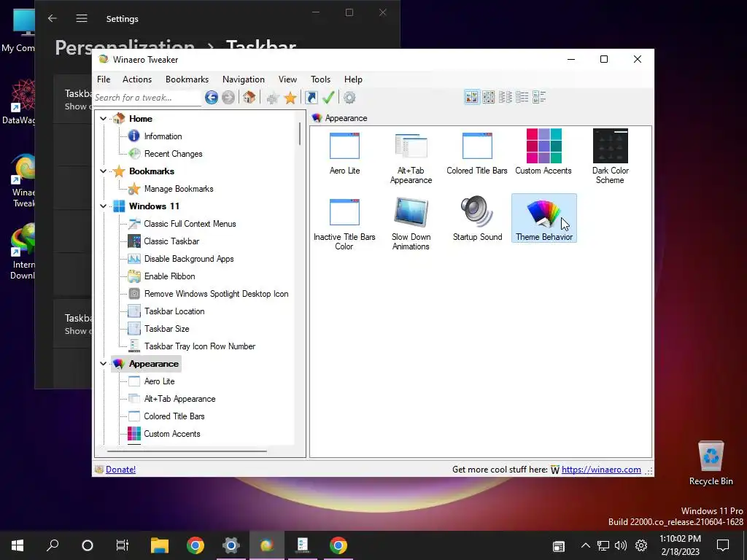This screenshot has height=560, width=747.
Task: Select Information in the tree
Action: [163, 136]
